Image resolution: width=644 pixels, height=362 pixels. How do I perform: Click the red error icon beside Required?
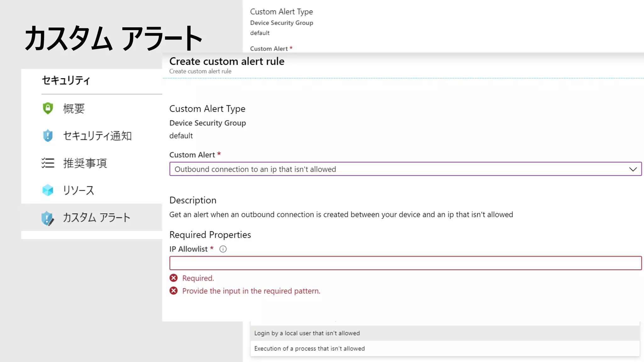point(174,278)
